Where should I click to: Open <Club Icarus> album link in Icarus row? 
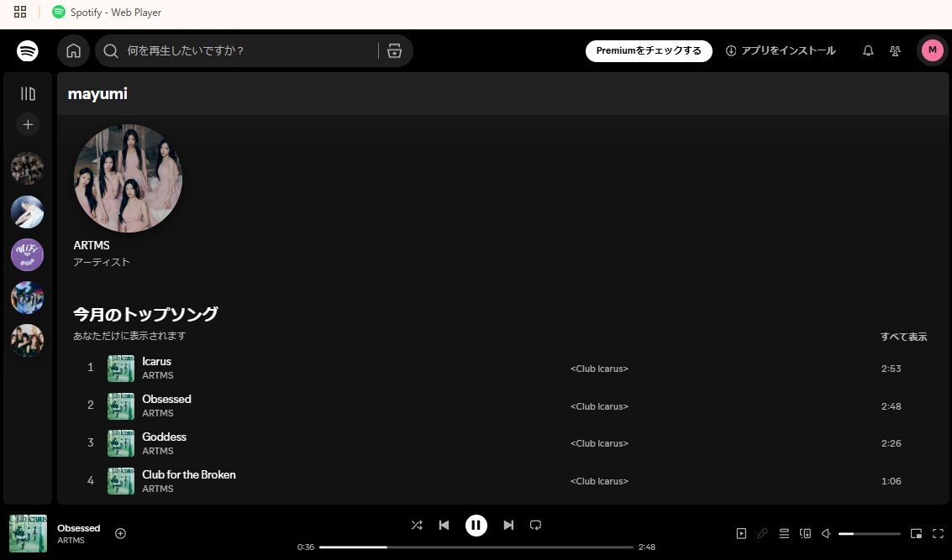tap(599, 369)
